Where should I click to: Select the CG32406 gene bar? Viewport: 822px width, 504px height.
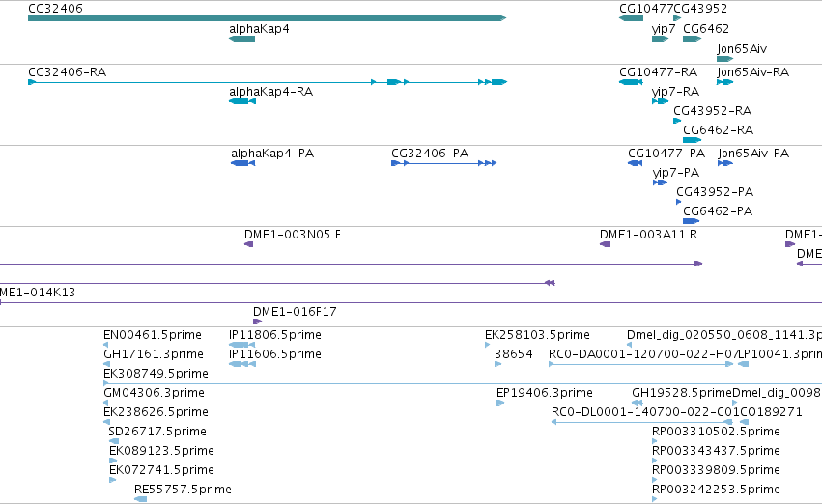[x=267, y=18]
